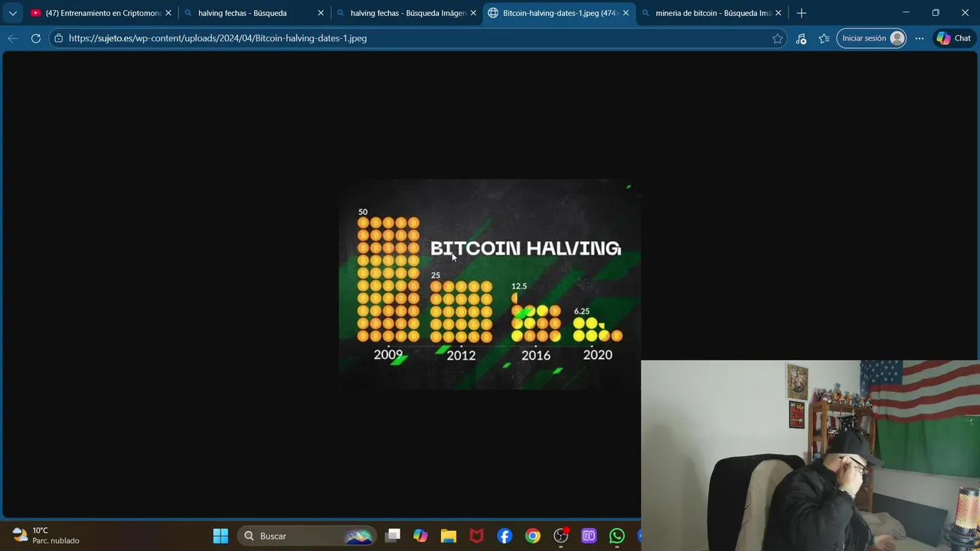This screenshot has height=551, width=980.
Task: Switch to the Entrenamiento en Criptomonedas YouTube tab
Action: pos(100,13)
